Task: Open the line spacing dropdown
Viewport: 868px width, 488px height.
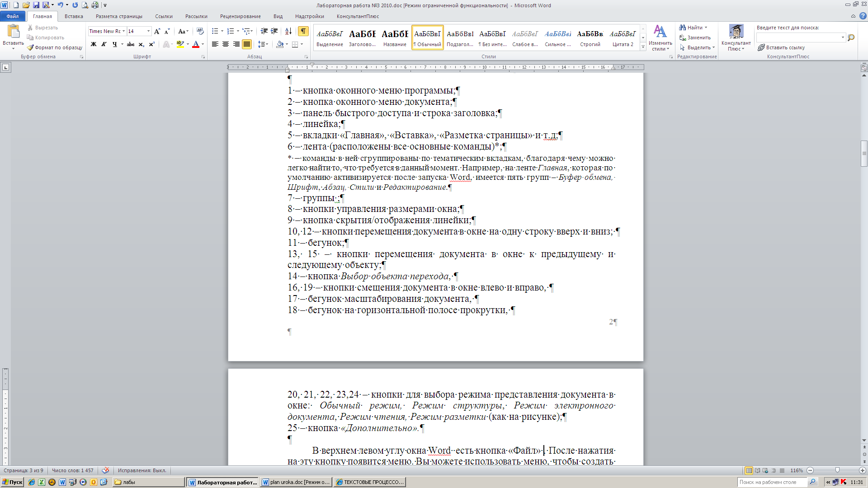Action: pos(263,44)
